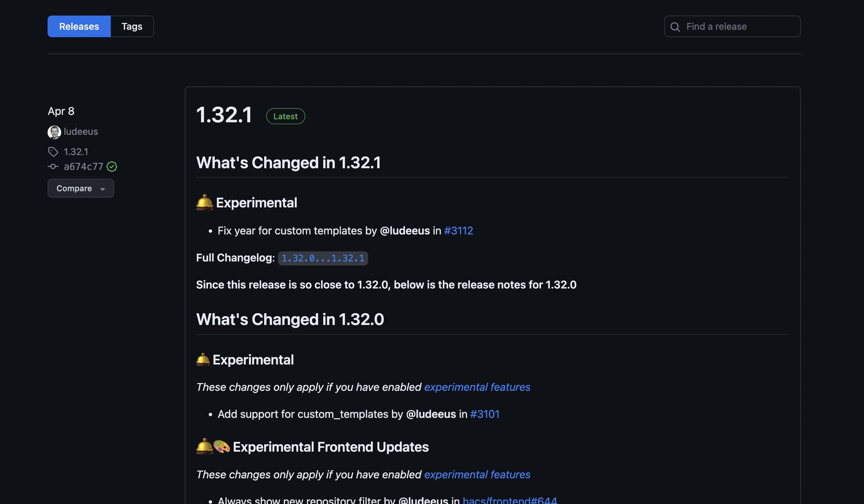Click the Latest release badge
This screenshot has width=864, height=504.
285,116
